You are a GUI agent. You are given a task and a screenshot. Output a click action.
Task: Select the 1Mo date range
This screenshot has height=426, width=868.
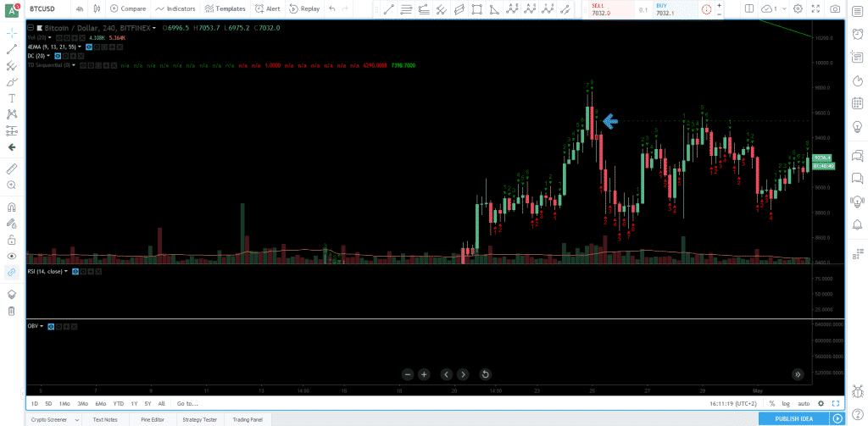coord(64,404)
